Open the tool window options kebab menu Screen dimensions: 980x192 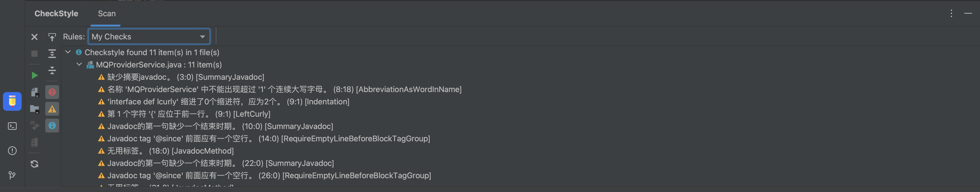pyautogui.click(x=951, y=14)
